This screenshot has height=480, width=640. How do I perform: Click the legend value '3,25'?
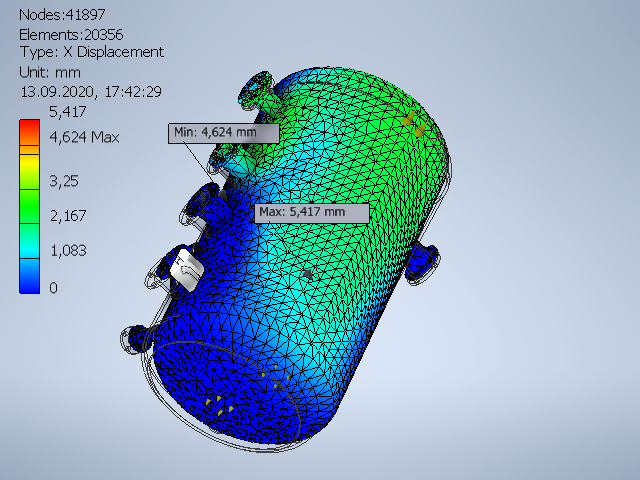click(x=64, y=181)
